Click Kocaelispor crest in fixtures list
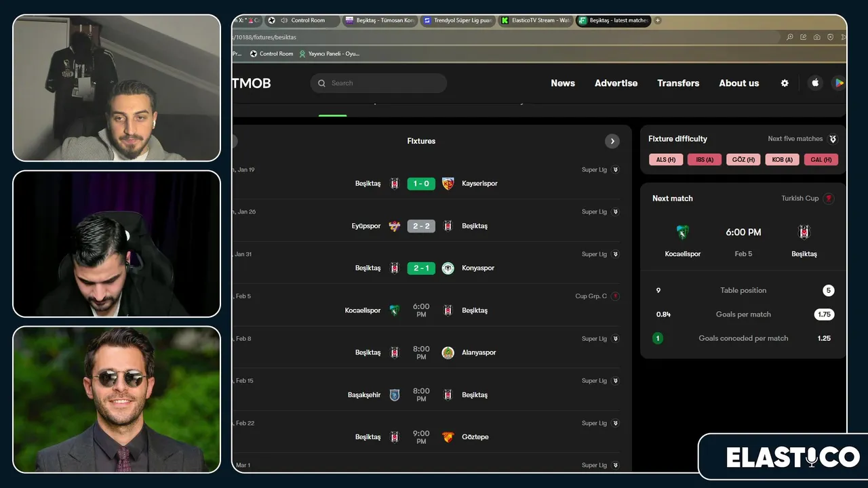Screen dimensions: 868x488 [x=395, y=310]
